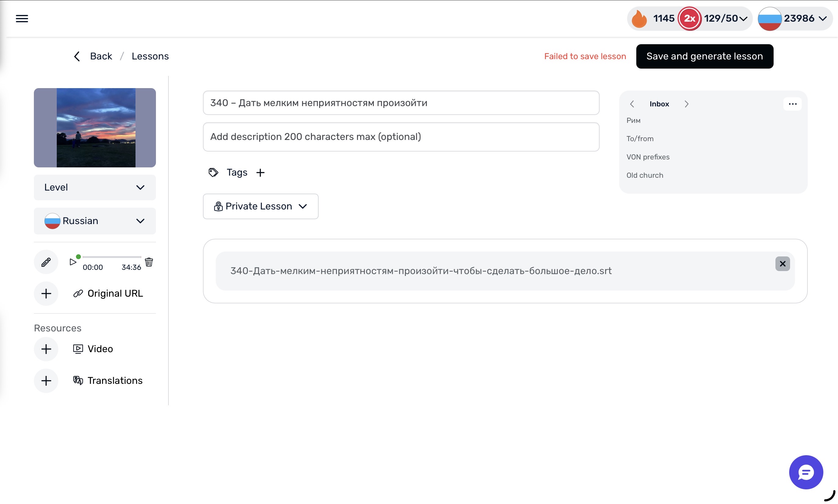Add a tag with plus icon
Image resolution: width=838 pixels, height=504 pixels.
[260, 173]
